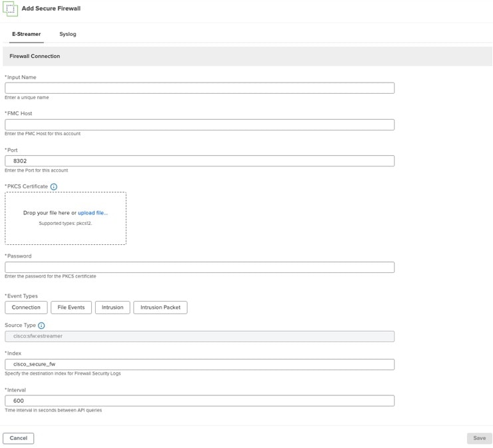493x448 pixels.
Task: Click the Add Secure Firewall header icon
Action: pyautogui.click(x=10, y=8)
